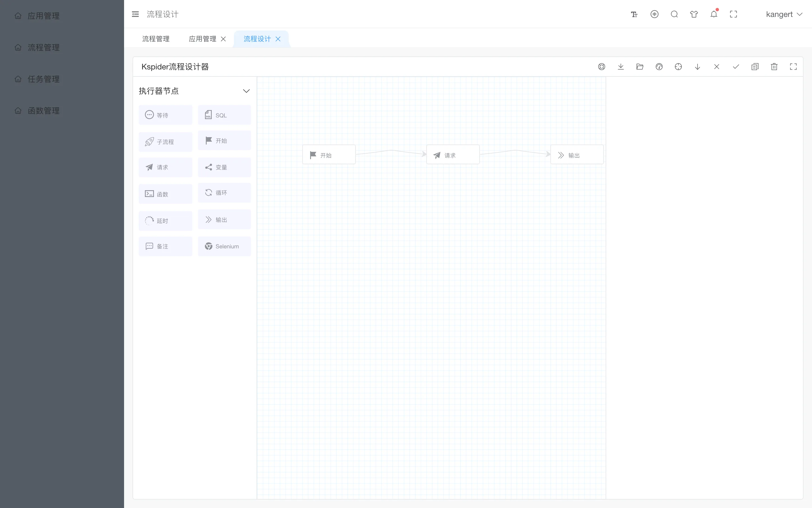Toggle designer fullscreen icon in Kspider toolbar
The height and width of the screenshot is (508, 812).
click(793, 67)
